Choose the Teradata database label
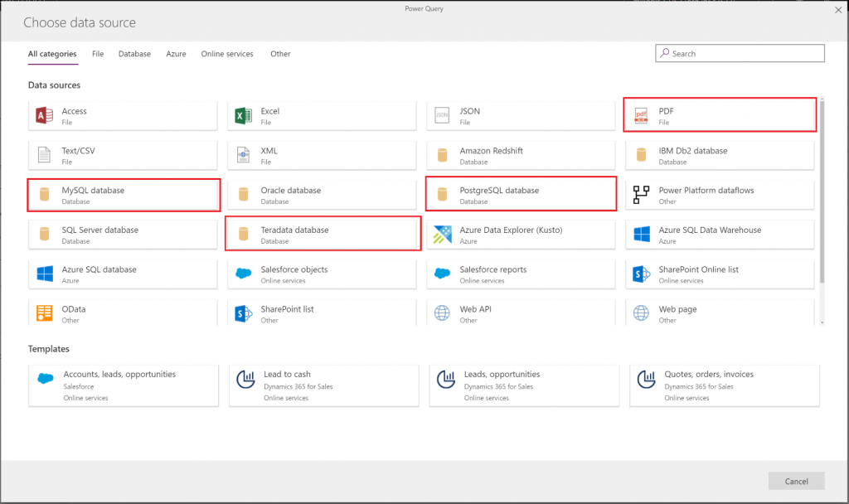Image resolution: width=849 pixels, height=504 pixels. click(294, 230)
